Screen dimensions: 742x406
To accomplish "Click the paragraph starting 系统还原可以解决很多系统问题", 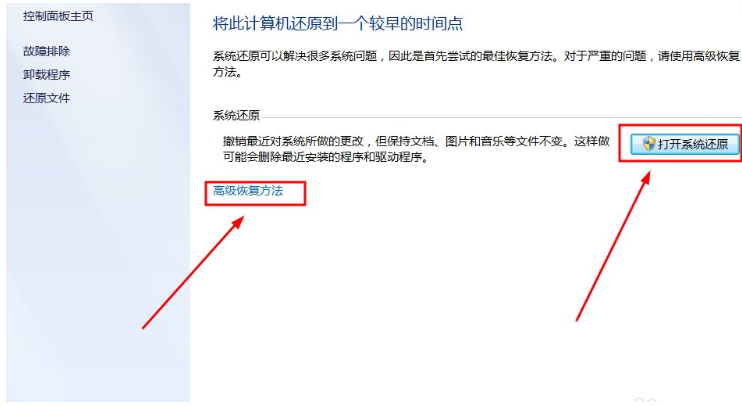I will [477, 64].
